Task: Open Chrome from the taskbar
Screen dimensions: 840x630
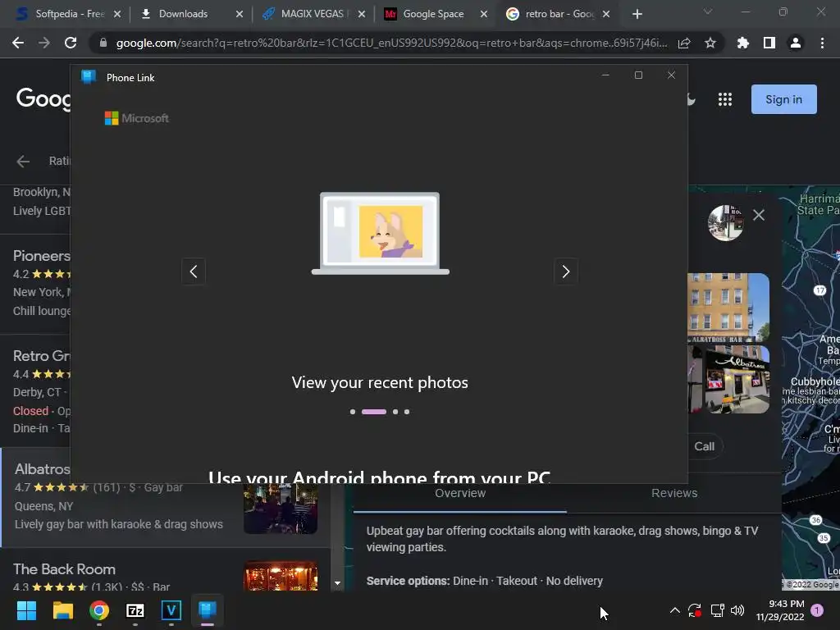Action: click(x=98, y=610)
